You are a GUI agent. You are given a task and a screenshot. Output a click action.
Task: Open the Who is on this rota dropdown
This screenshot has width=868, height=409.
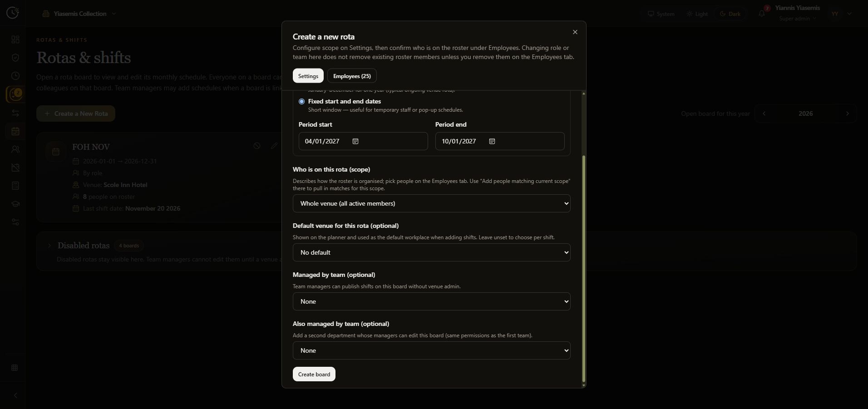(431, 203)
